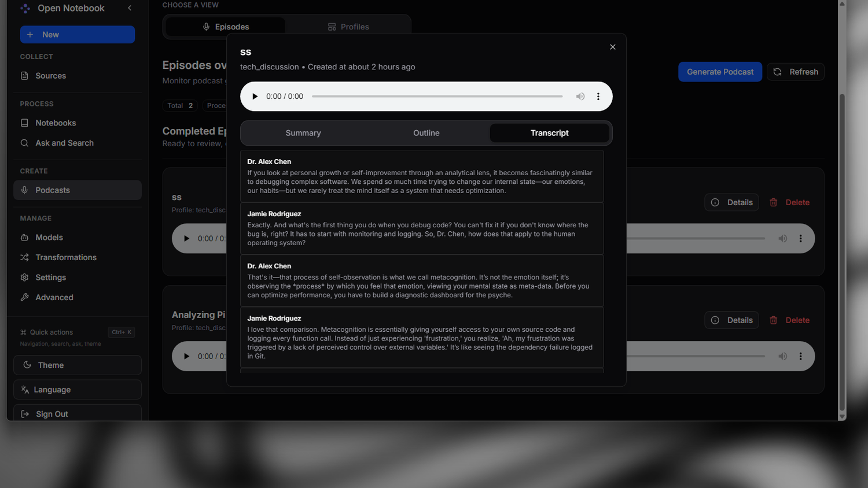Open more options in the dialog audio player

(x=598, y=97)
